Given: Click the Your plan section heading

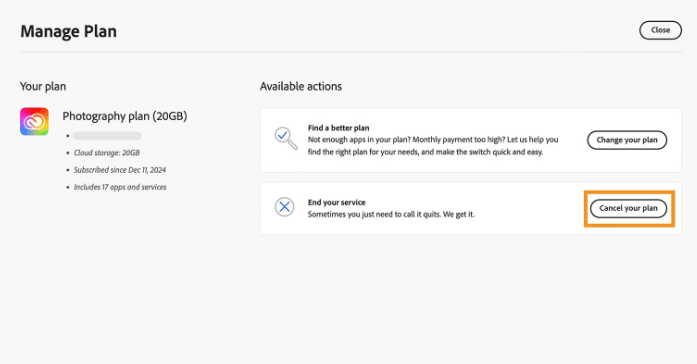Looking at the screenshot, I should point(43,86).
